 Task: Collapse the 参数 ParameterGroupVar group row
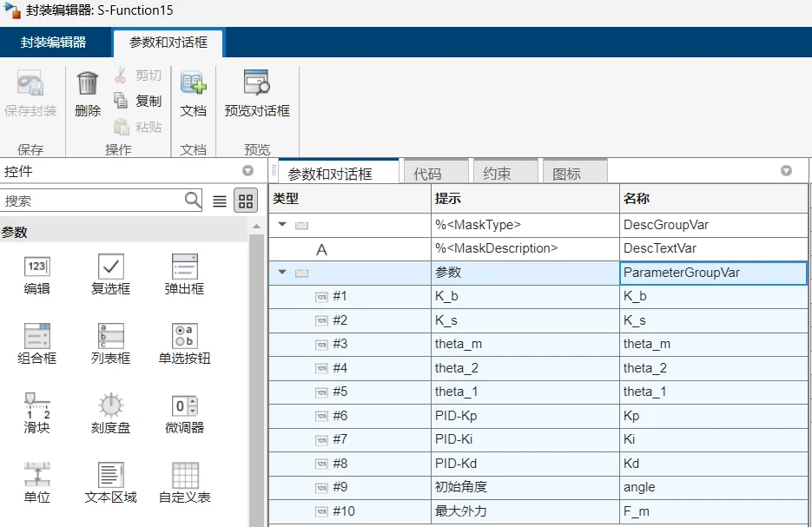point(282,273)
